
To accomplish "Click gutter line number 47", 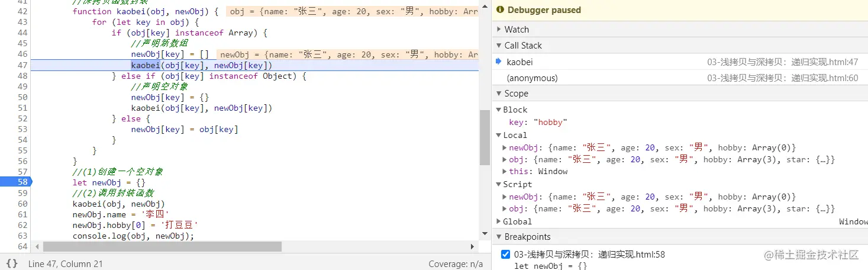I will (22, 65).
